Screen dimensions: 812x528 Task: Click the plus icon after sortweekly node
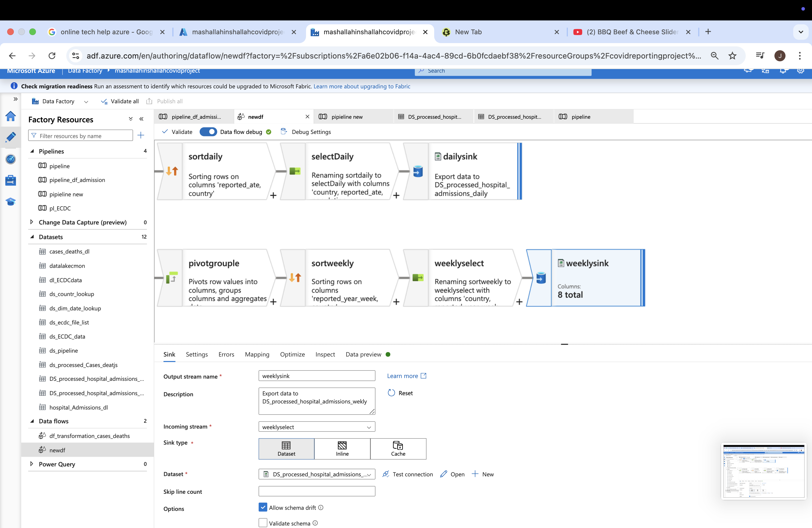pos(396,302)
